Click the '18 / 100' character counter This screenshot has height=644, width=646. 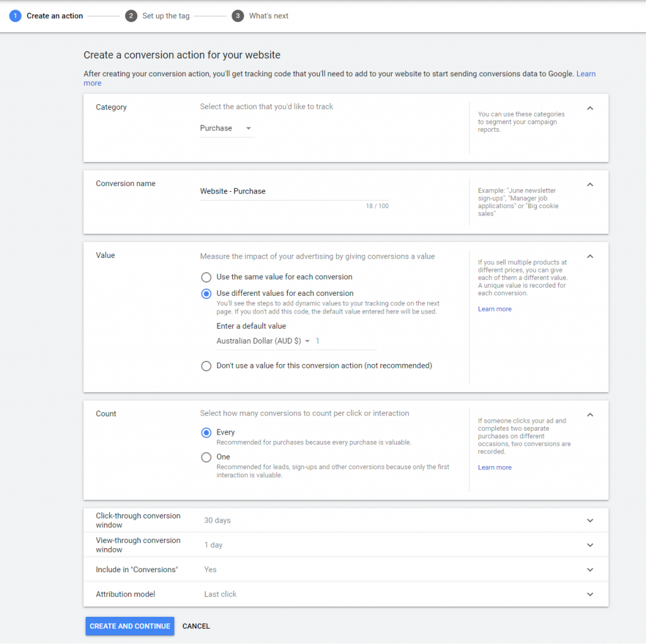(x=377, y=206)
